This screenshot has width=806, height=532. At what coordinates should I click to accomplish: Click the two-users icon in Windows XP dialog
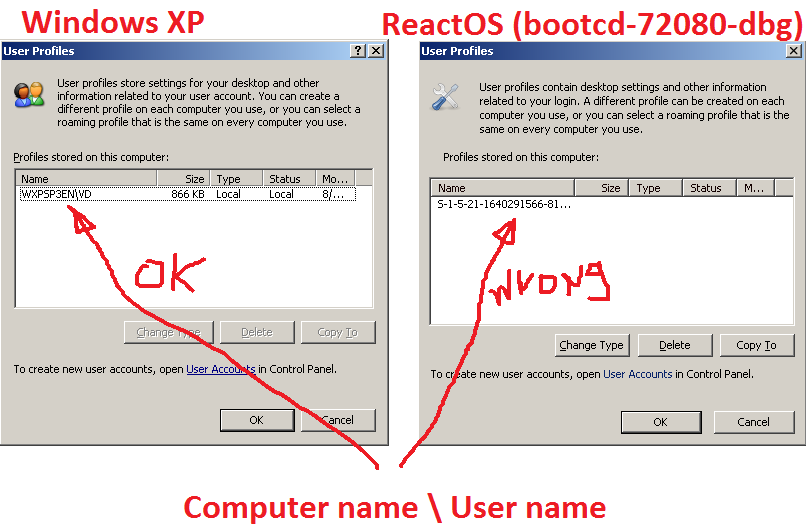29,95
